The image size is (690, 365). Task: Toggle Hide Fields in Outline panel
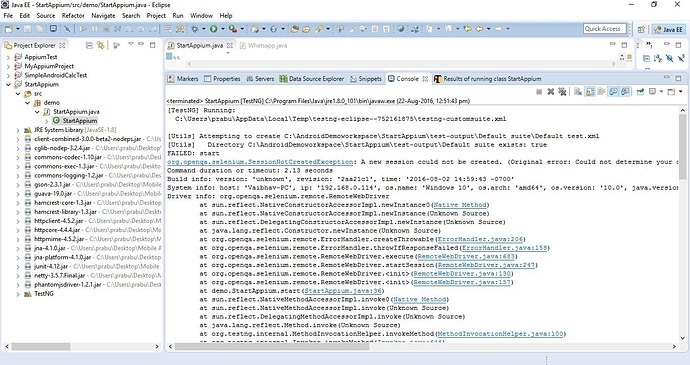click(x=669, y=58)
